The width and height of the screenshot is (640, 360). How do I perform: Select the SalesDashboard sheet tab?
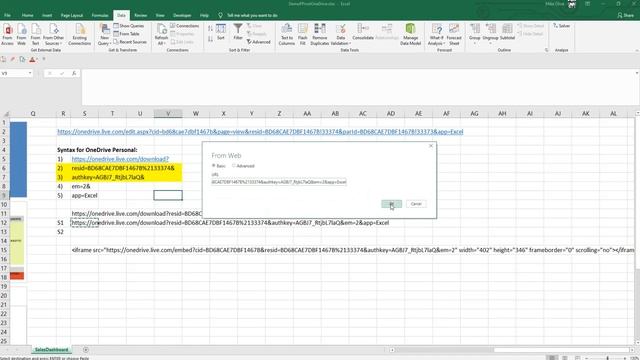click(x=51, y=350)
